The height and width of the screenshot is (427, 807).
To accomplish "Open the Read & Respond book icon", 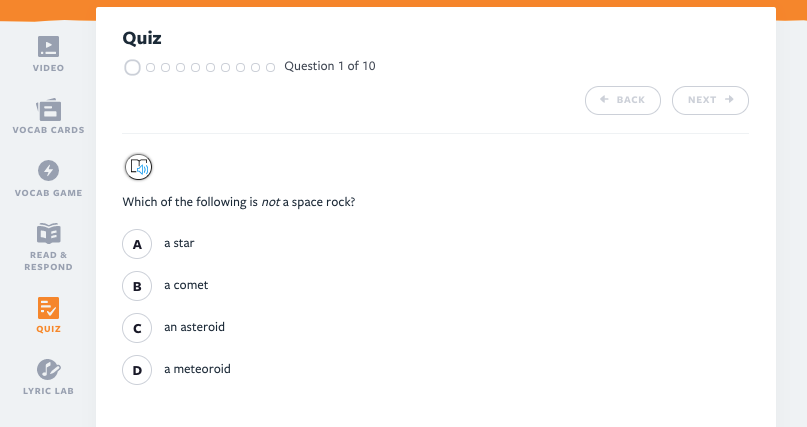I will click(x=48, y=233).
